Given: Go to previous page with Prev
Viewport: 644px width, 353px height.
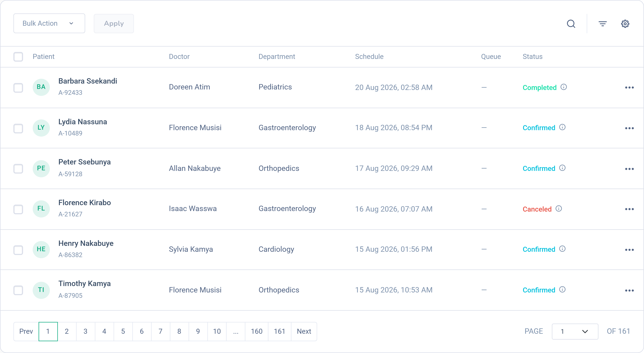Looking at the screenshot, I should (x=26, y=332).
